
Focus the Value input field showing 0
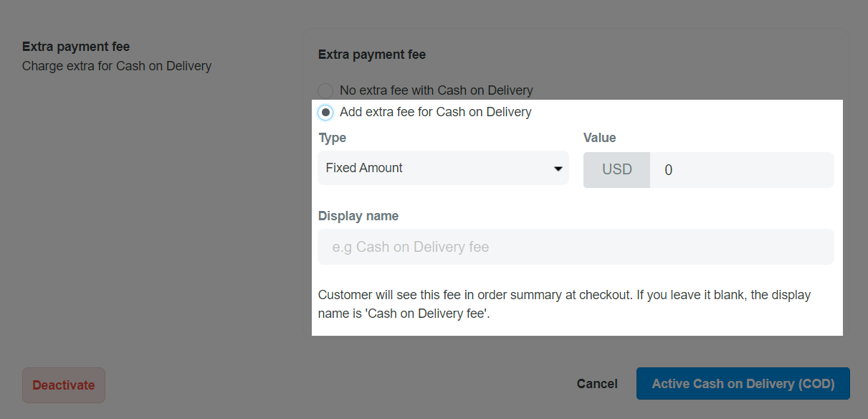pos(742,170)
